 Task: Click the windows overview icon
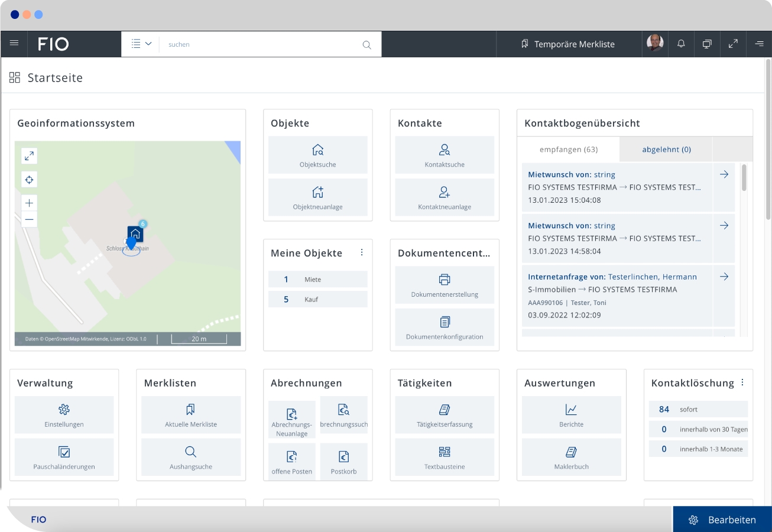point(707,44)
